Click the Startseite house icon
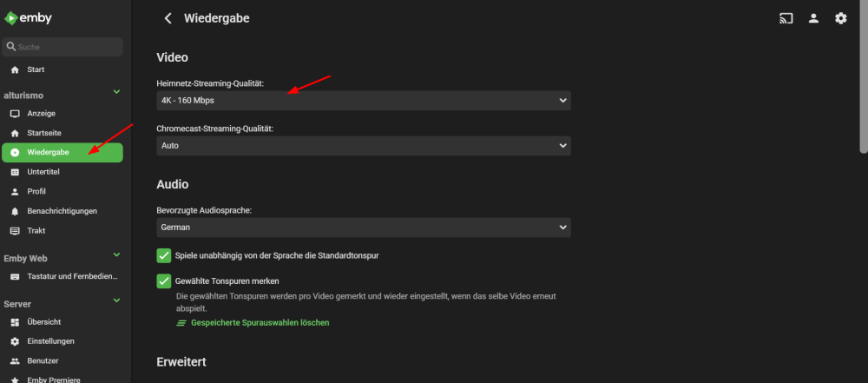This screenshot has width=868, height=383. point(15,133)
